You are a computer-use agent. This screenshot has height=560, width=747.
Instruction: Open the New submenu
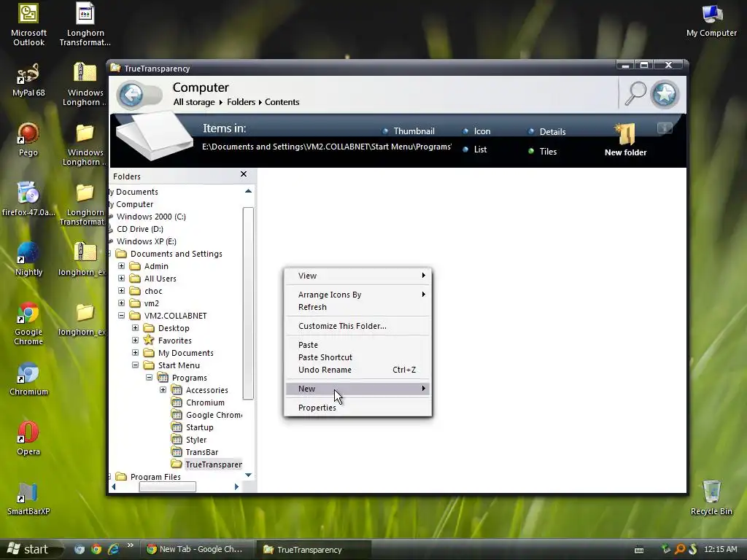tap(357, 389)
